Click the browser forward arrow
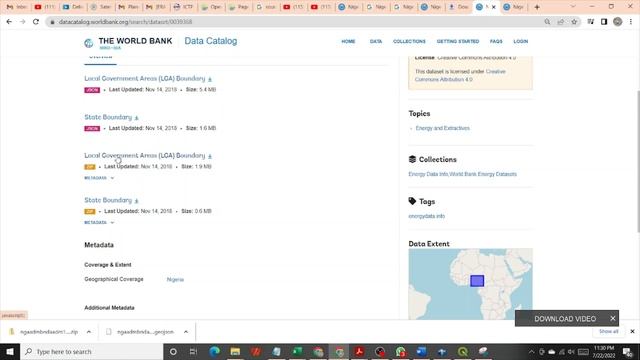Image resolution: width=640 pixels, height=360 pixels. [22, 22]
